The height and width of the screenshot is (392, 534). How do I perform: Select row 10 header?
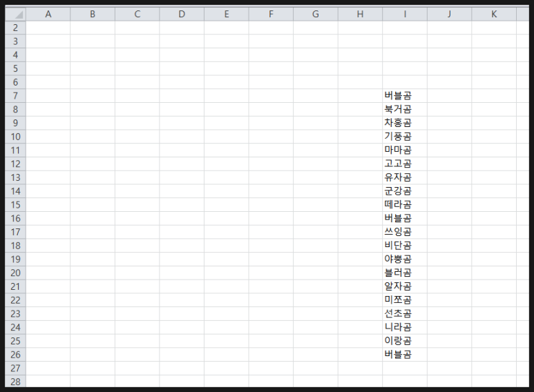coord(15,137)
